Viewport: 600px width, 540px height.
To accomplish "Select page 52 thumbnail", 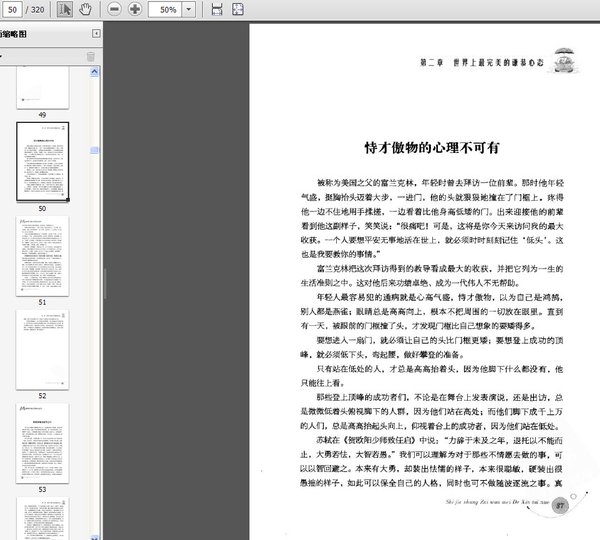I will (42, 350).
